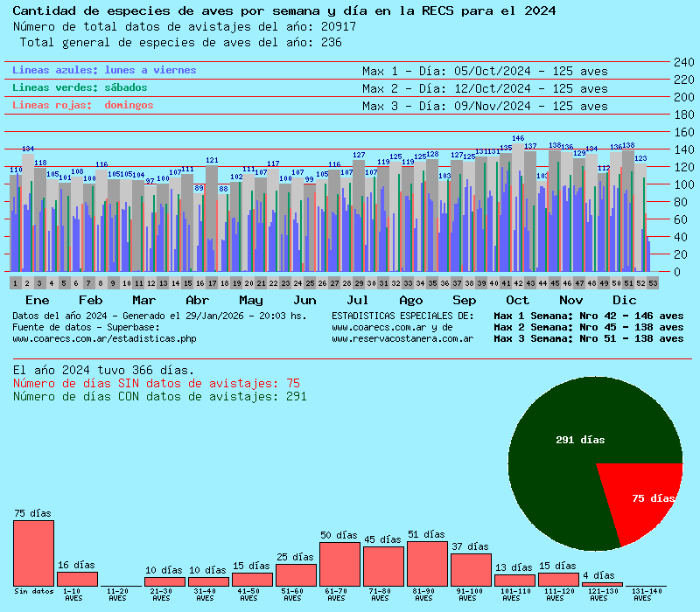Click the 146 peak value label

click(518, 138)
